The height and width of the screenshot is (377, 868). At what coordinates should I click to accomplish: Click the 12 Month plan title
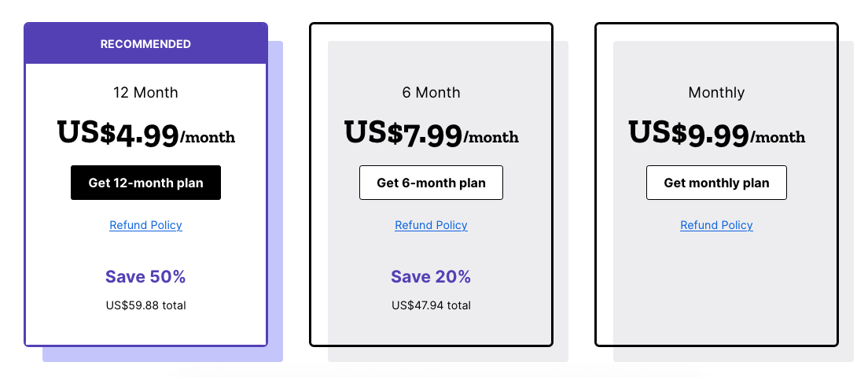pyautogui.click(x=145, y=92)
